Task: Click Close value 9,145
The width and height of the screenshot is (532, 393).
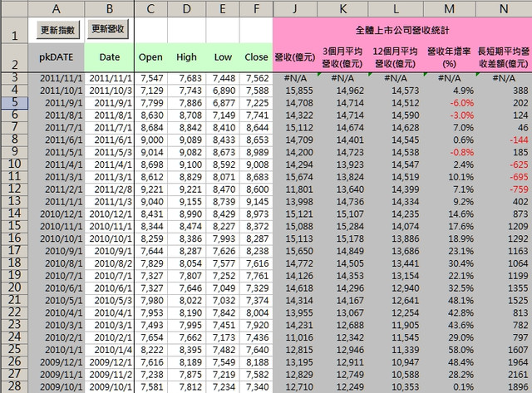Action: click(256, 202)
